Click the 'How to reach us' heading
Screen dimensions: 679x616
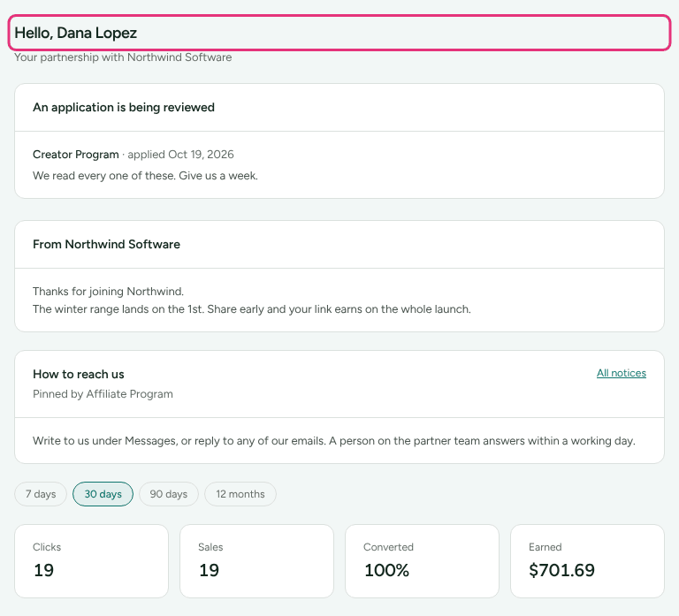[x=79, y=374]
